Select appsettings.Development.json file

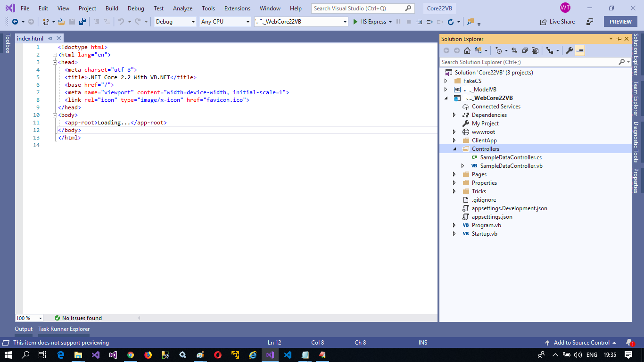click(x=509, y=208)
